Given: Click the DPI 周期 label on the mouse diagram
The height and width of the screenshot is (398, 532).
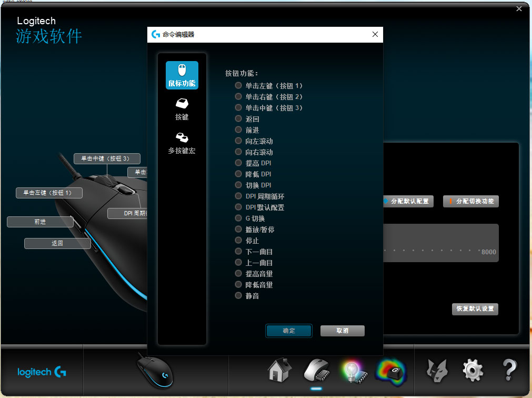Looking at the screenshot, I should point(127,213).
